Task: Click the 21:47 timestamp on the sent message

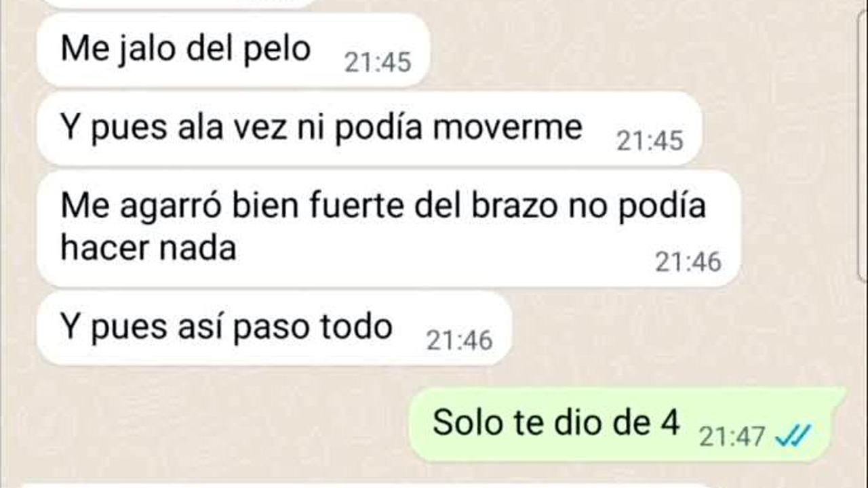Action: pyautogui.click(x=732, y=436)
